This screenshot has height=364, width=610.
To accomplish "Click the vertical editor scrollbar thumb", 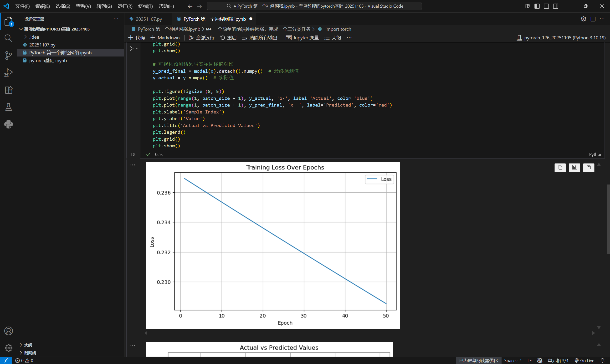I will click(608, 219).
